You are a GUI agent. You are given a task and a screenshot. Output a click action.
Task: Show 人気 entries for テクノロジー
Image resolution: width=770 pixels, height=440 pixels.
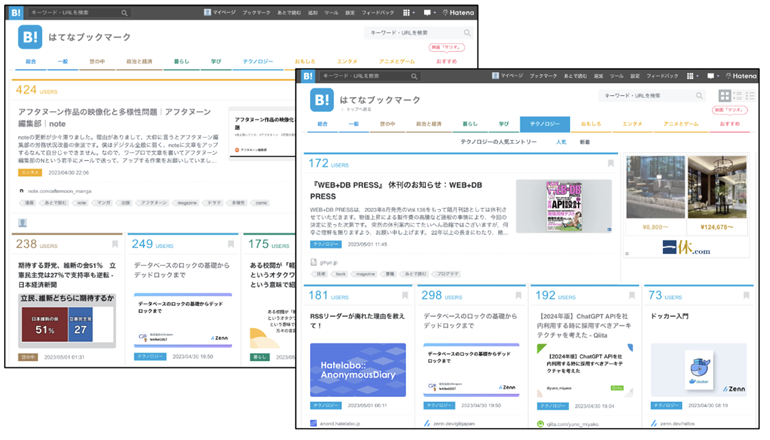click(561, 142)
